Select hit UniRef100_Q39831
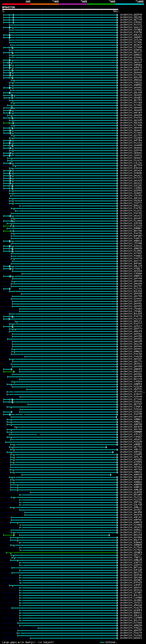 coord(131,50)
